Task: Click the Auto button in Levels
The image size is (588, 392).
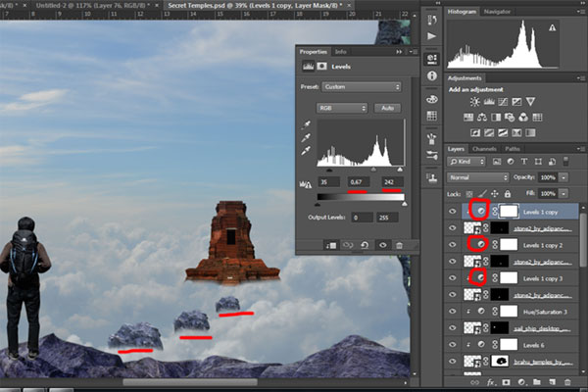Action: coord(389,107)
